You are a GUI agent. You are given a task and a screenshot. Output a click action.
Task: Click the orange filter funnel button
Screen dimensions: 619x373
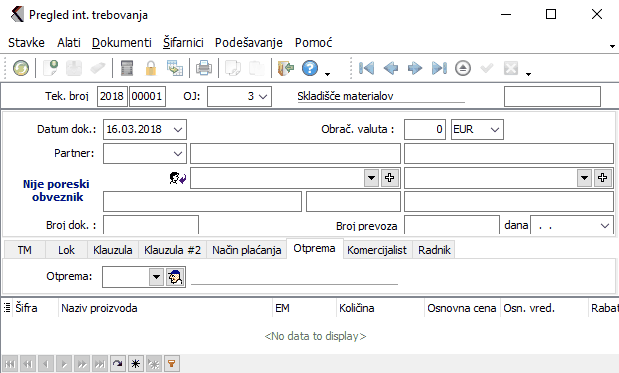click(x=171, y=364)
